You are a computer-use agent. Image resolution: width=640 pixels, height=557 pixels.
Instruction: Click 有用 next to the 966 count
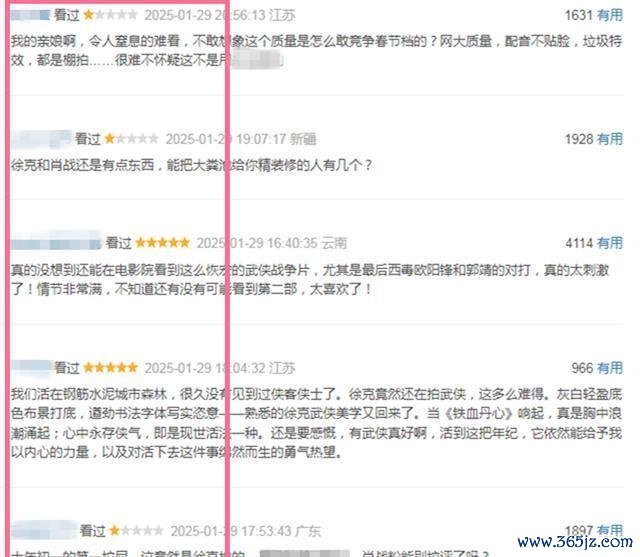coord(610,367)
